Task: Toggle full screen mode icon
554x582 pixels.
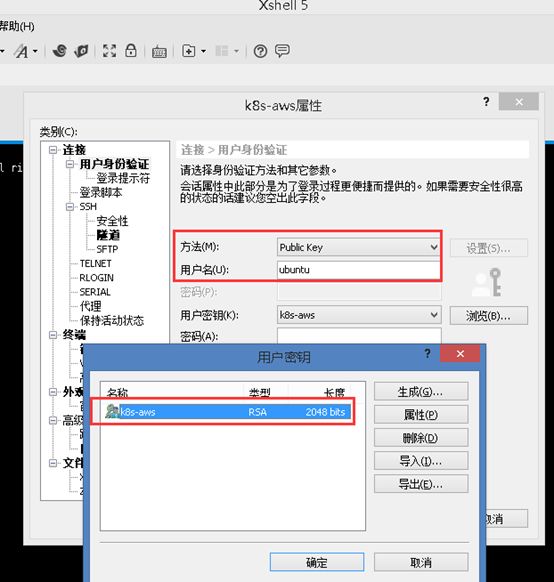Action: (x=109, y=51)
